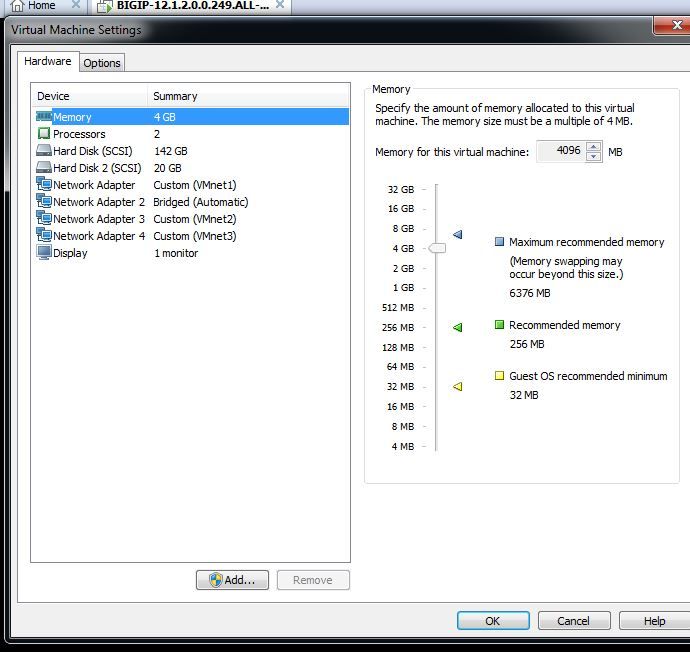Click the 64 MB slider label
The width and height of the screenshot is (690, 652).
(400, 366)
